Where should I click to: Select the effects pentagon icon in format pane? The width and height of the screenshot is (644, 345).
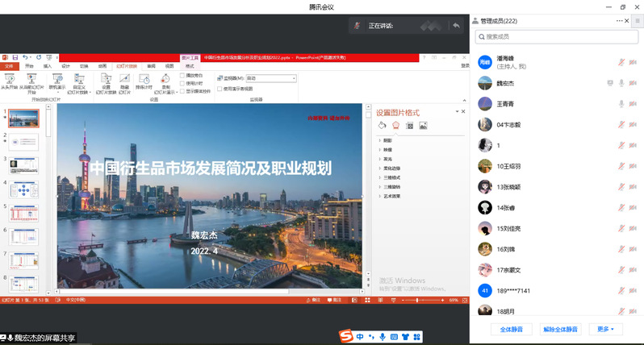click(x=395, y=126)
